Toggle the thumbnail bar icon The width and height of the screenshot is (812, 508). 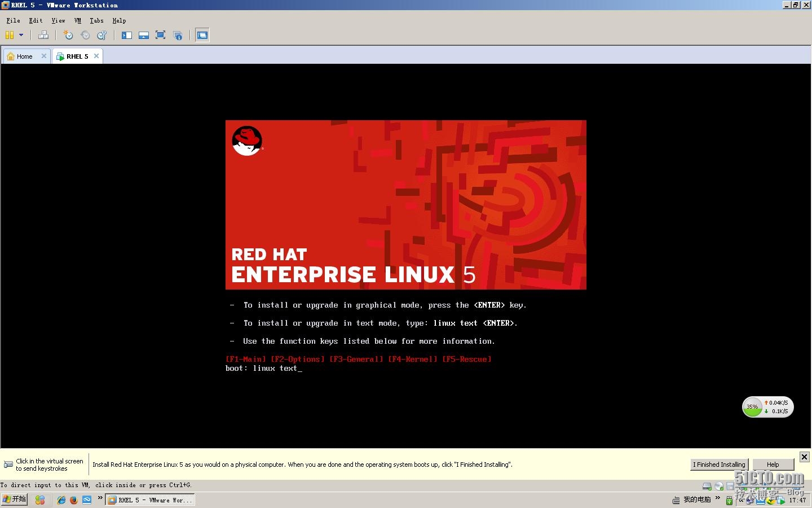point(144,35)
